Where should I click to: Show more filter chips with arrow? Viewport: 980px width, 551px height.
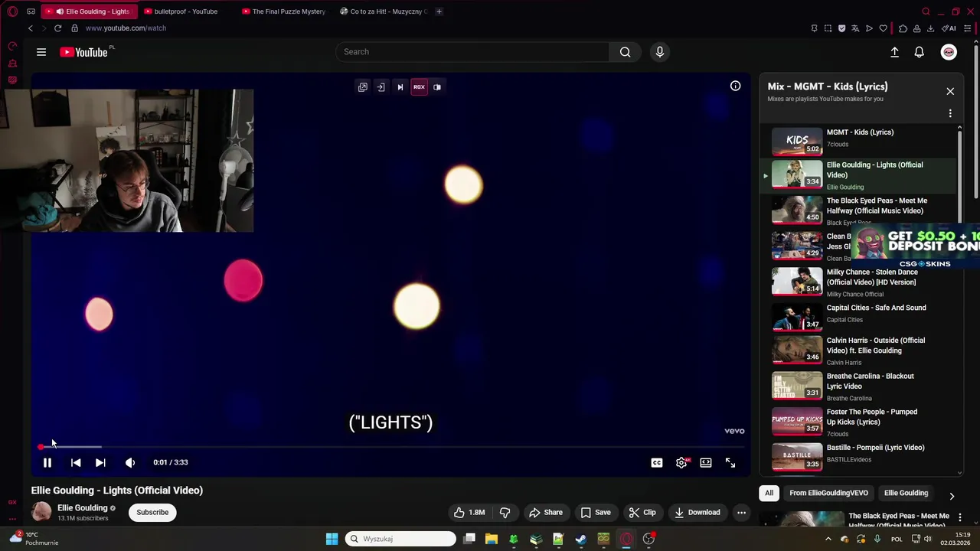coord(952,495)
